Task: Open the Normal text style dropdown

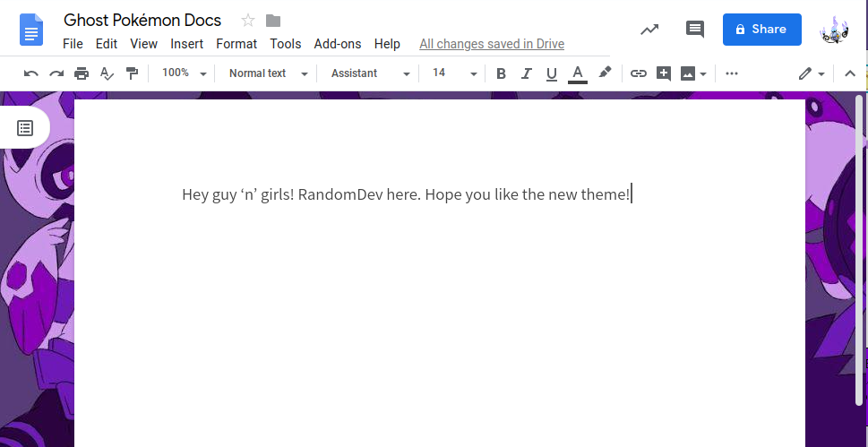Action: pyautogui.click(x=269, y=73)
